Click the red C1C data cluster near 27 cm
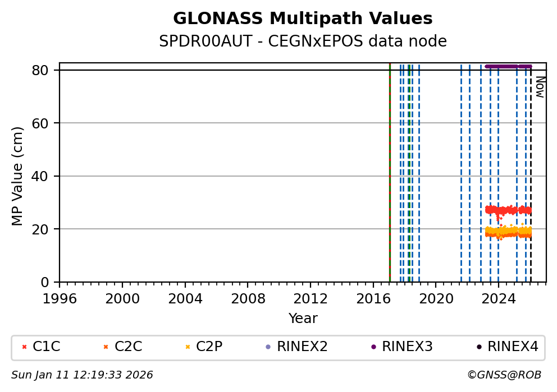This screenshot has height=392, width=557. [505, 210]
